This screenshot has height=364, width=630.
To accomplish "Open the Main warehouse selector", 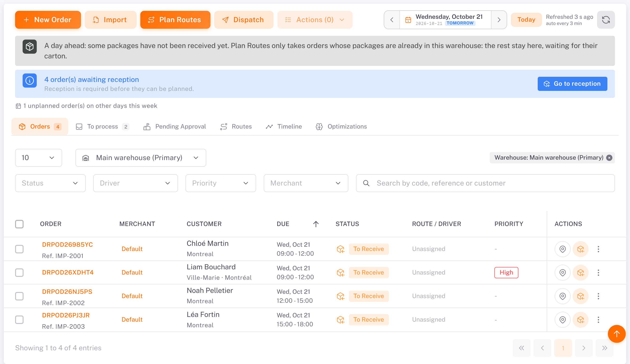I will pos(141,158).
